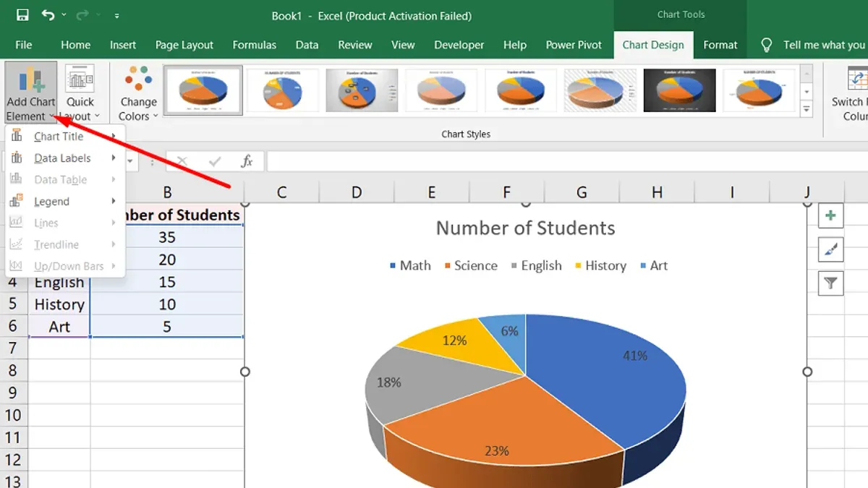868x488 pixels.
Task: Select the second chart style thumbnail
Action: (x=284, y=90)
